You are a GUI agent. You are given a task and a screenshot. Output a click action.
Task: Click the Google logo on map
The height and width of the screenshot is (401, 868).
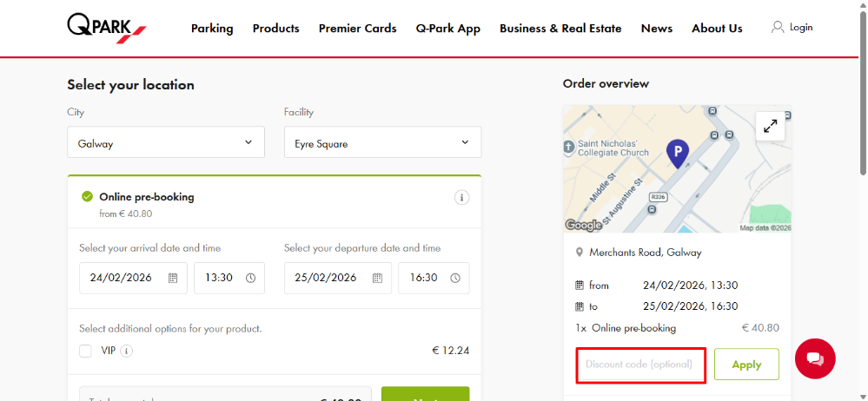tap(583, 225)
